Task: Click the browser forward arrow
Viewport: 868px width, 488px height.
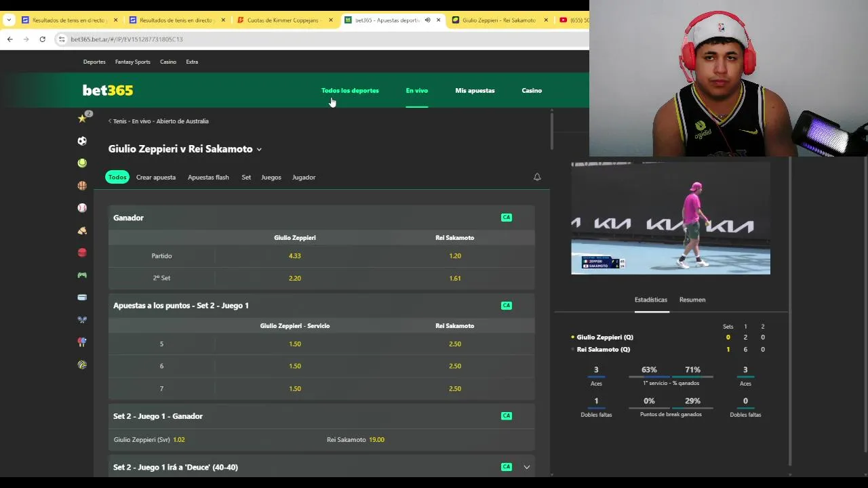Action: [26, 39]
